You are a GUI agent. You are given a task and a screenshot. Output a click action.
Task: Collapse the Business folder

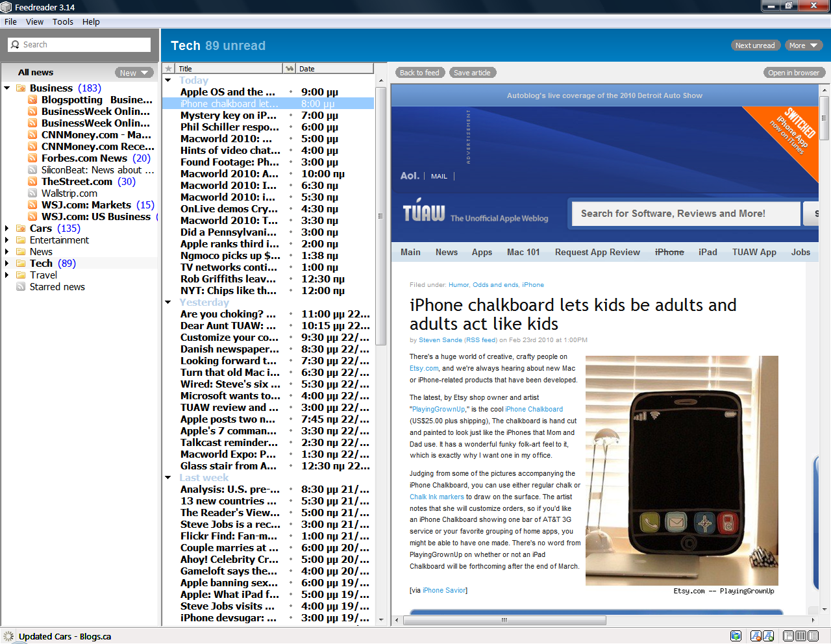[7, 88]
